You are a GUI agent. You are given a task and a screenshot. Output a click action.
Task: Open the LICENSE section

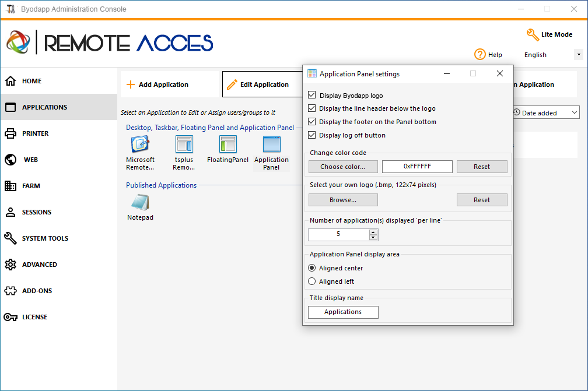pos(59,317)
